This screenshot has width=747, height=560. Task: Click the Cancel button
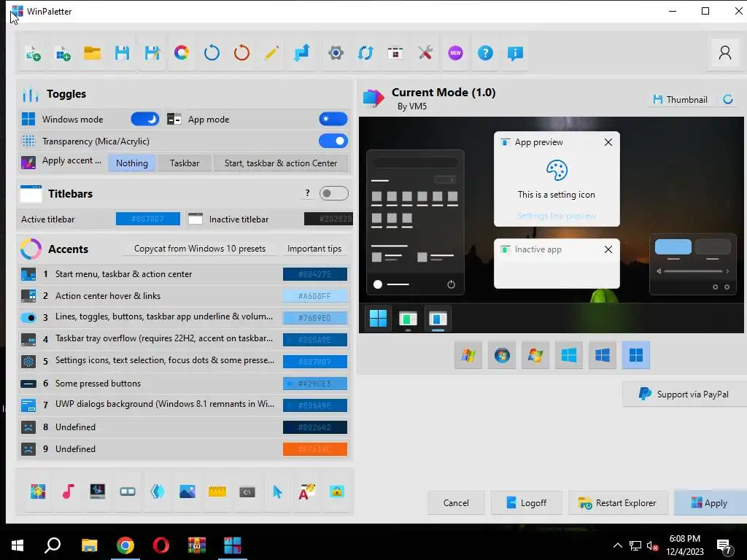(x=456, y=503)
